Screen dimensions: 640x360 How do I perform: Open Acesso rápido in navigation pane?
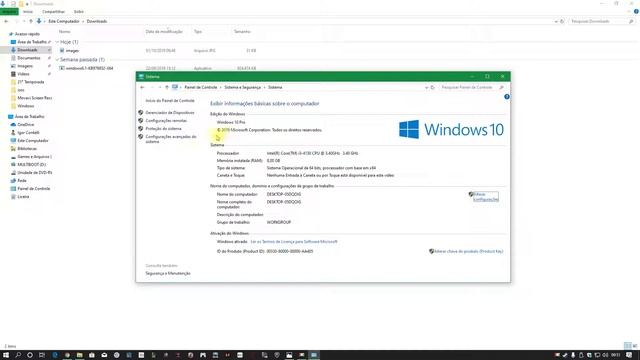coord(27,34)
